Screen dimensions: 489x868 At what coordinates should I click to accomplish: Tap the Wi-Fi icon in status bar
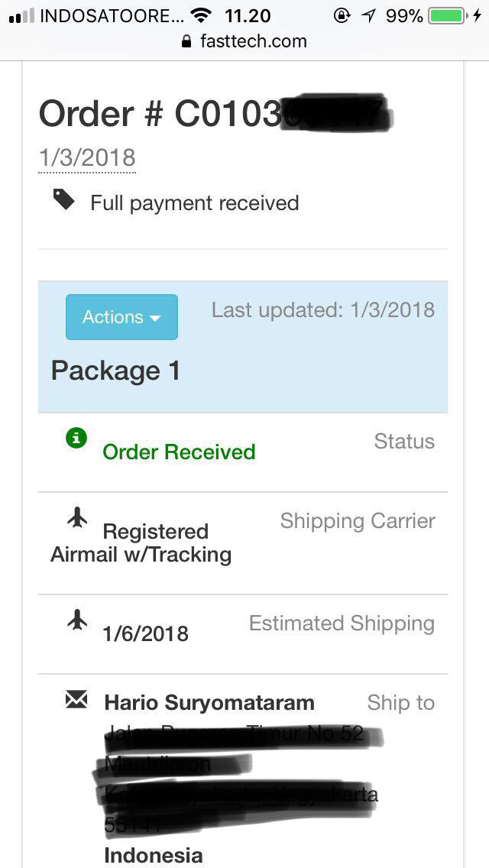202,15
